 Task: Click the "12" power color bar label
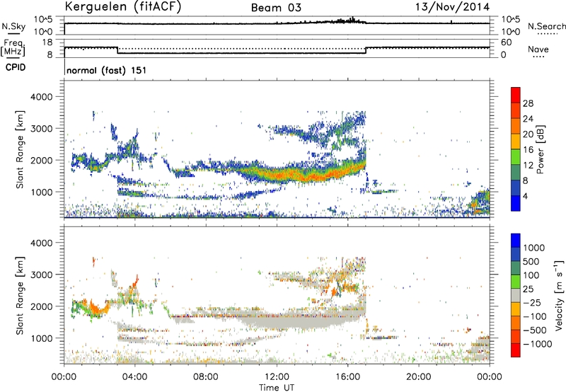(528, 166)
